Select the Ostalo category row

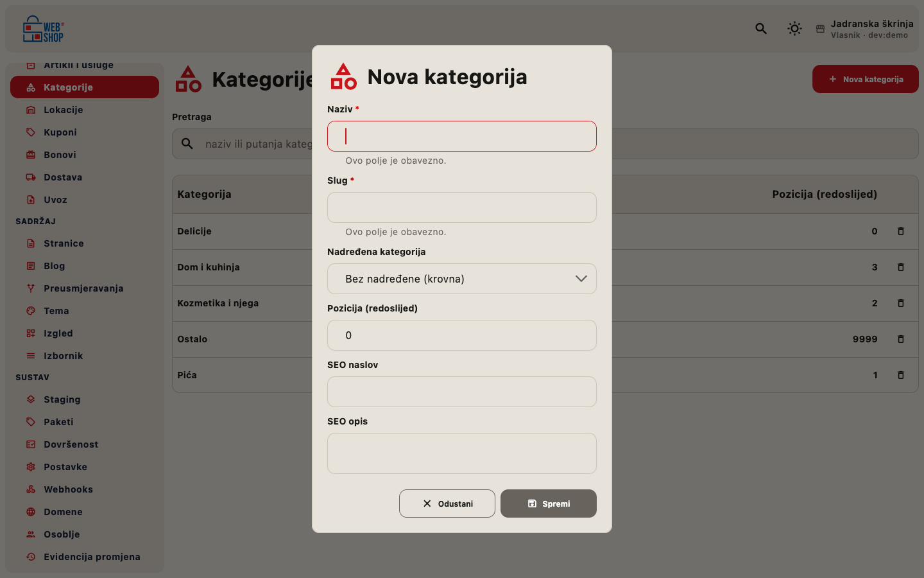[x=545, y=339]
